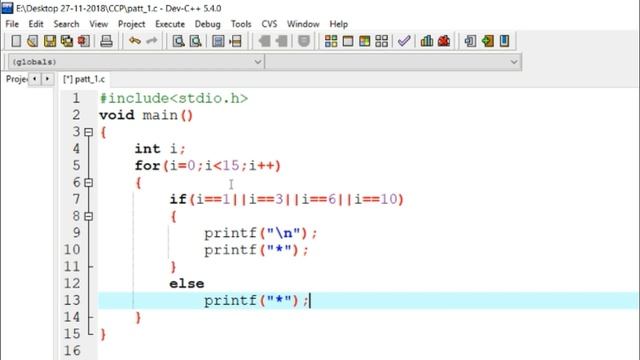640x360 pixels.
Task: Click the Replace toolbar icon
Action: click(x=196, y=41)
